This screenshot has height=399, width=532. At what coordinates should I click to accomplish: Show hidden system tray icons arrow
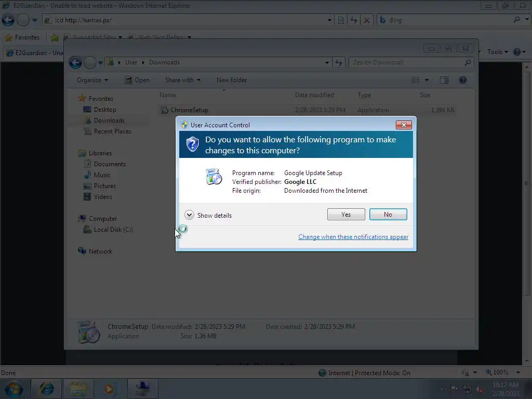tap(442, 389)
